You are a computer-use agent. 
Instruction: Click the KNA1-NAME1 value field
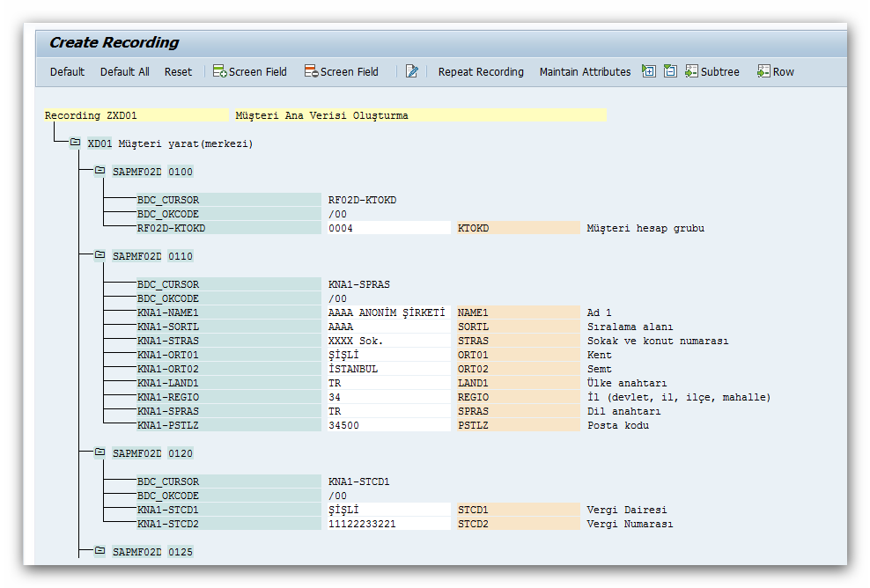387,312
